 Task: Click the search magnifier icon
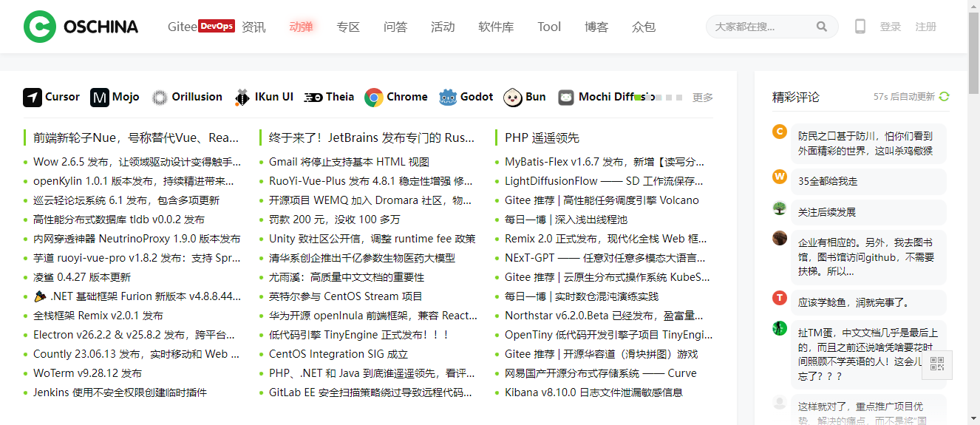tap(822, 27)
